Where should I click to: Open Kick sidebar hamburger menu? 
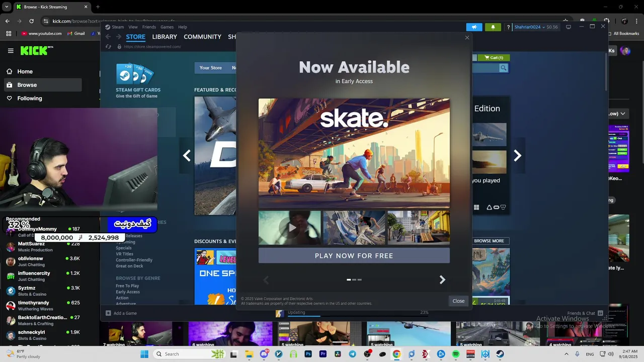coord(11,51)
